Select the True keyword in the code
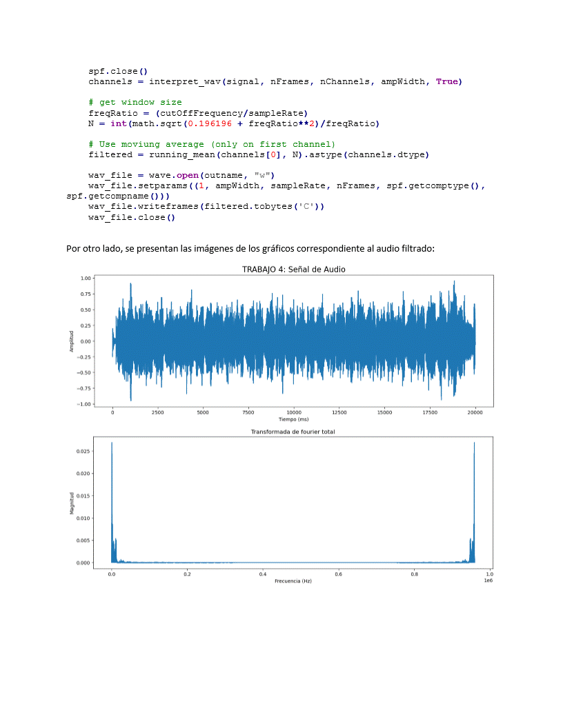The width and height of the screenshot is (563, 728). pyautogui.click(x=446, y=81)
